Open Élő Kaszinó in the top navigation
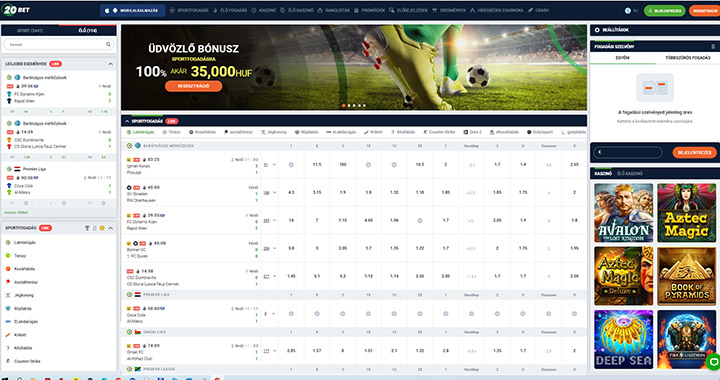Screen dimensions: 720x380 tap(297, 10)
